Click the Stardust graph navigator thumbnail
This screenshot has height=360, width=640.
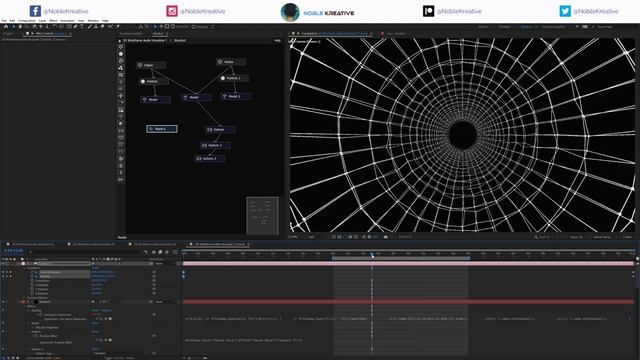click(x=262, y=216)
